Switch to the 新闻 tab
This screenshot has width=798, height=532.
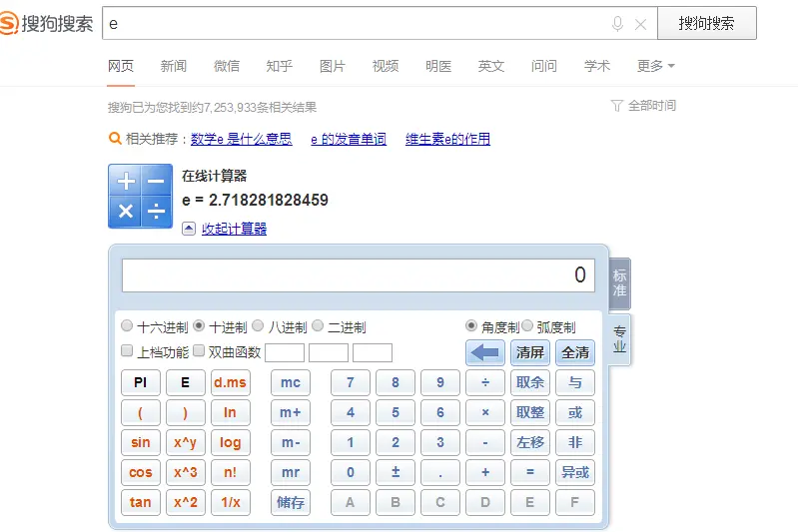coord(174,66)
